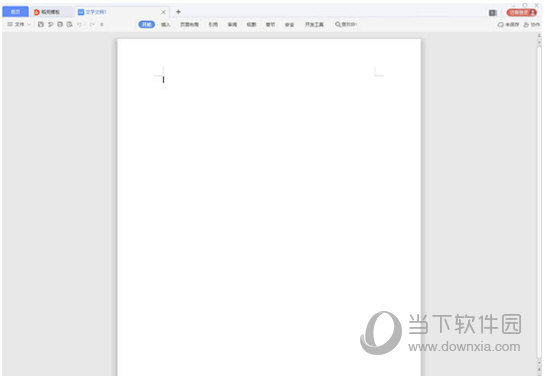Image resolution: width=545 pixels, height=376 pixels.
Task: Click the save icon in quick toolbar
Action: point(41,24)
